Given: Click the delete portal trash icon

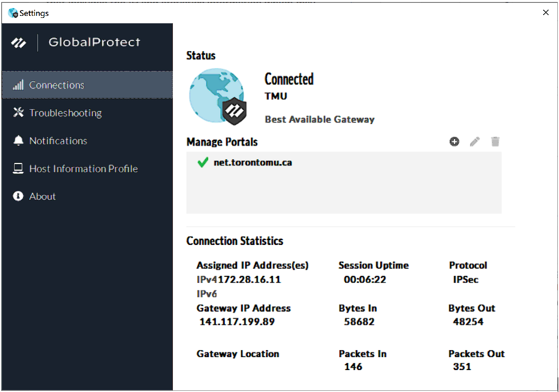Looking at the screenshot, I should (x=495, y=141).
